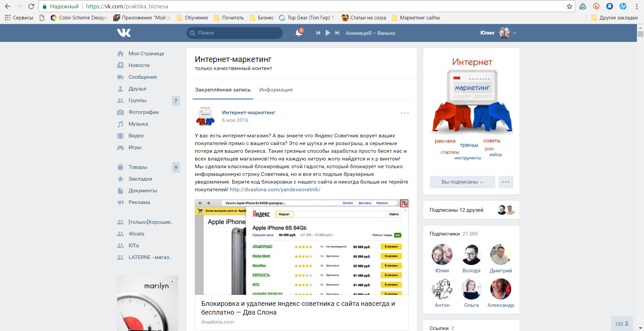Open Документы in the left menu

(x=143, y=191)
